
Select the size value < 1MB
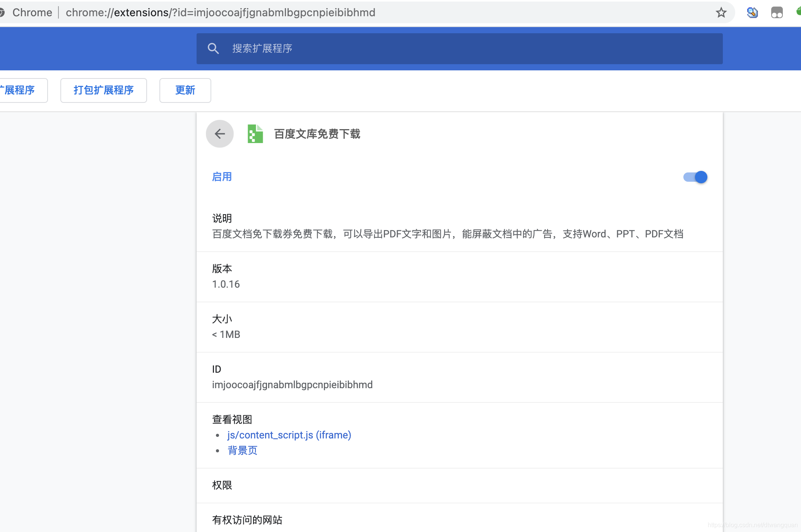point(226,334)
